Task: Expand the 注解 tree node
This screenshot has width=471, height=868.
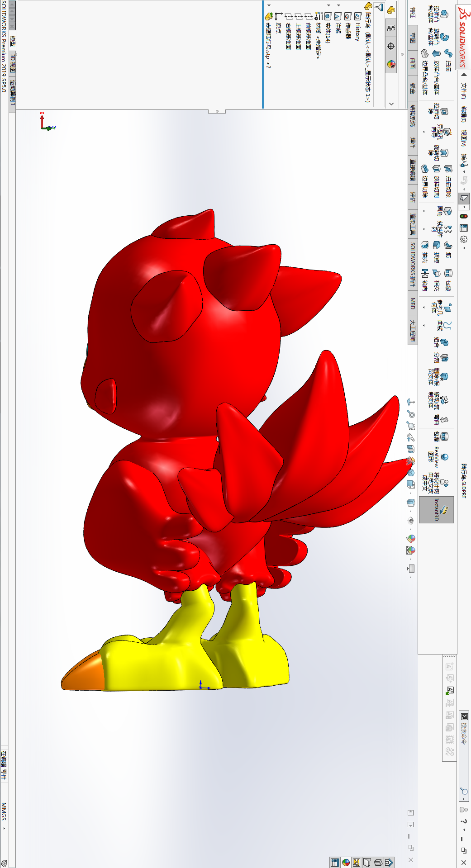Action: [x=339, y=5]
